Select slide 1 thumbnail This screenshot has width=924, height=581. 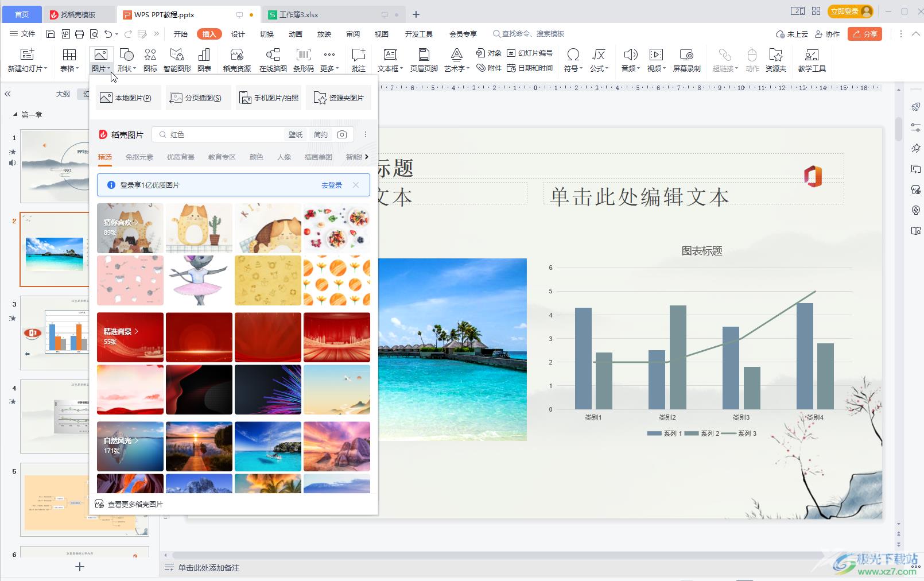tap(55, 166)
